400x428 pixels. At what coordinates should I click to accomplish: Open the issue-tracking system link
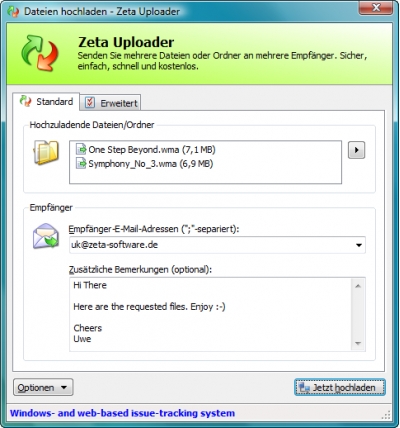click(122, 413)
